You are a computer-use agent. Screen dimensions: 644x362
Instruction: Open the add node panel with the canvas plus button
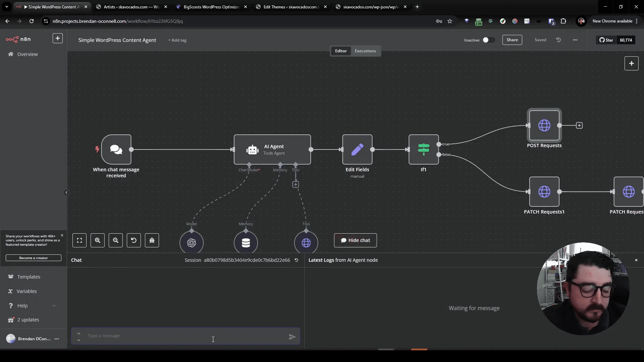pyautogui.click(x=632, y=63)
